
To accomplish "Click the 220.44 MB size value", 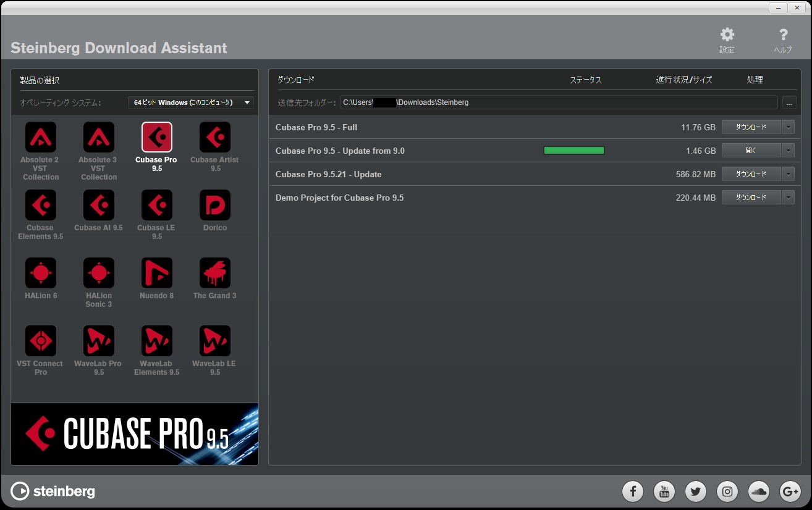I will click(696, 198).
